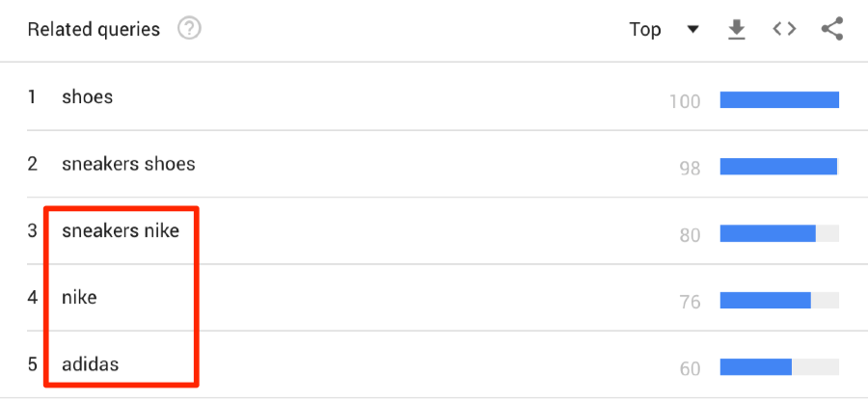Click the score value 60
The image size is (868, 400).
pyautogui.click(x=690, y=368)
